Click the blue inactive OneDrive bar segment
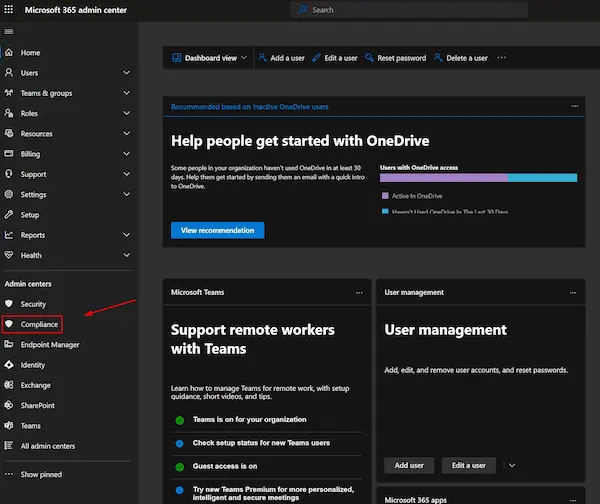Viewport: 600px width, 504px height. tap(543, 178)
